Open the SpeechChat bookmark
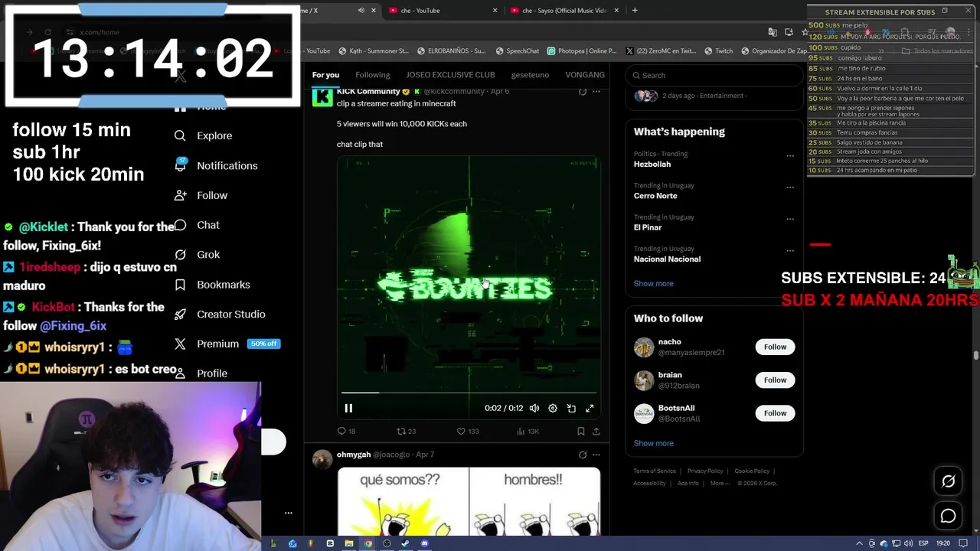This screenshot has width=980, height=551. tap(517, 51)
